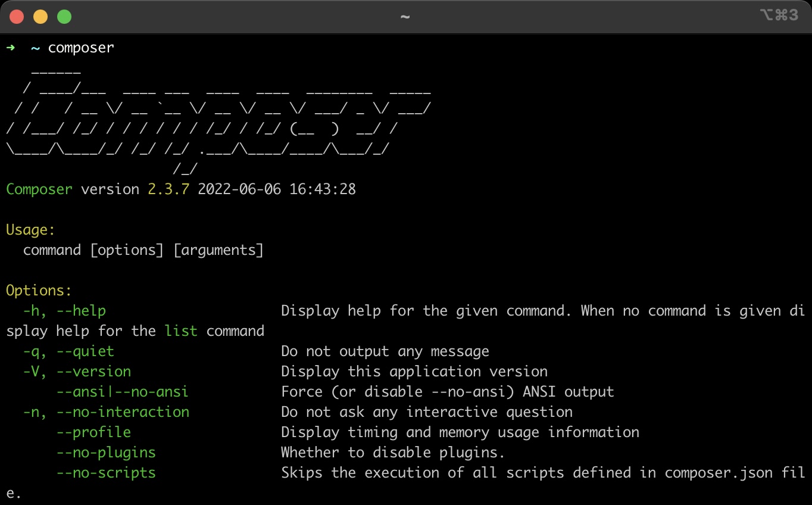Click the --no-plugins option flag
This screenshot has height=505, width=812.
coord(106,452)
